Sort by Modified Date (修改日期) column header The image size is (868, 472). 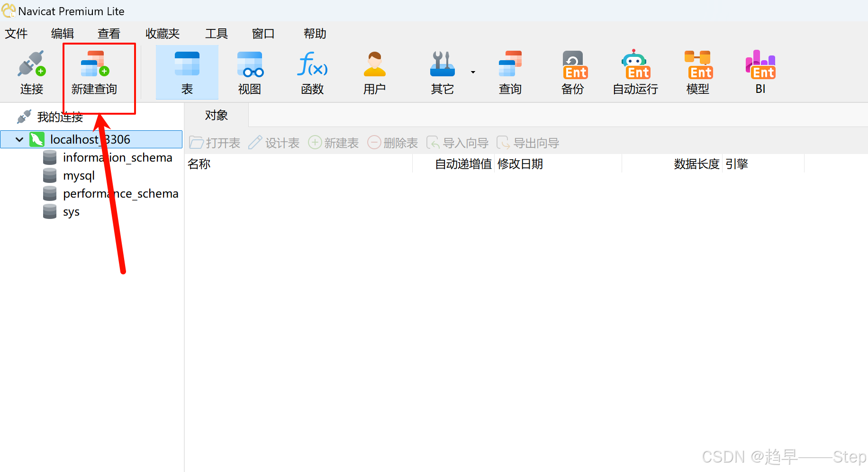click(x=558, y=164)
